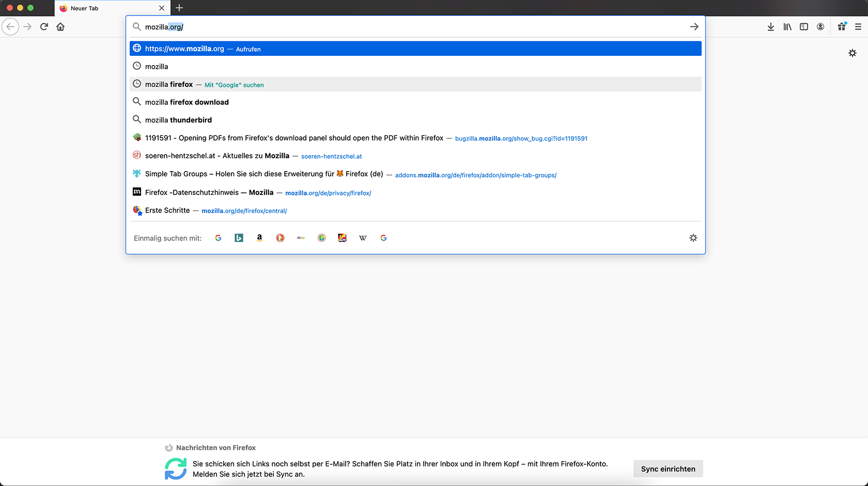Open search settings gear in dropdown

[x=693, y=238]
